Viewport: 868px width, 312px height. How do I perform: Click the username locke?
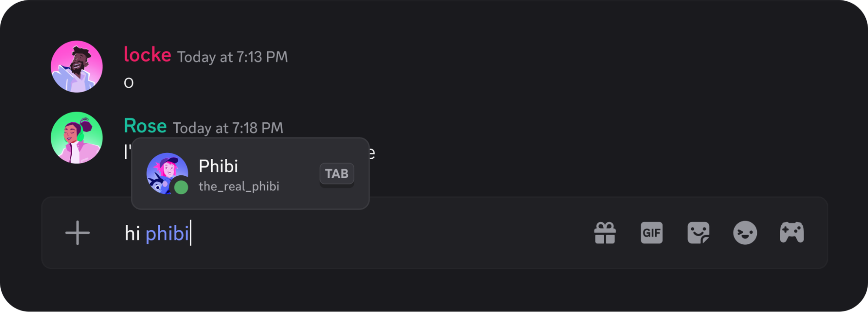click(x=147, y=54)
